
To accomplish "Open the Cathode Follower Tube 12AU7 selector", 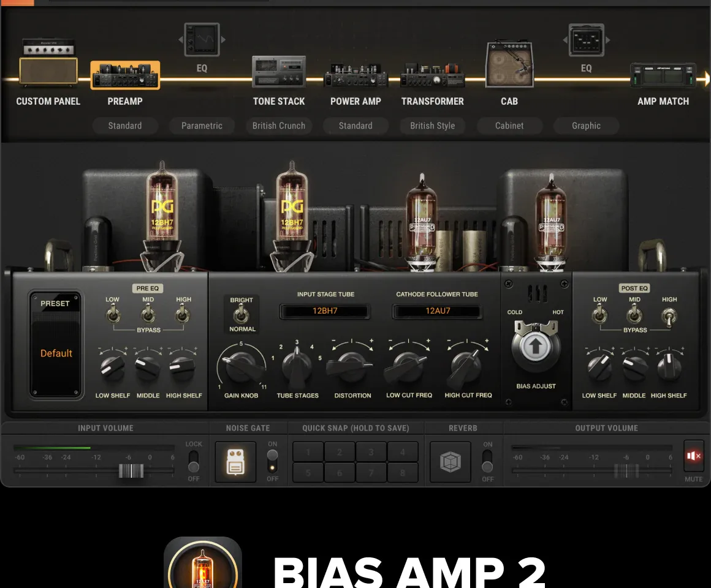I will 437,311.
